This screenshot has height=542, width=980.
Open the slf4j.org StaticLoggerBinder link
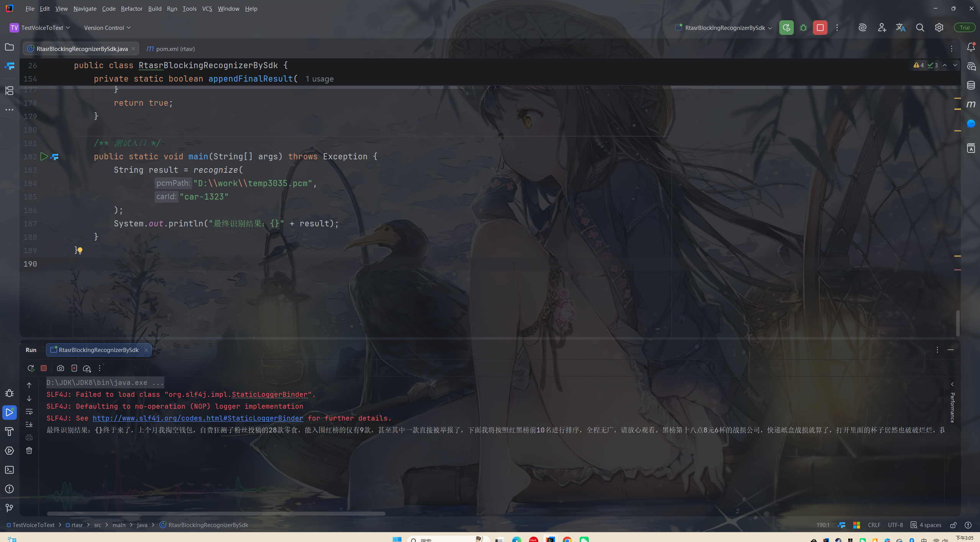[198, 418]
